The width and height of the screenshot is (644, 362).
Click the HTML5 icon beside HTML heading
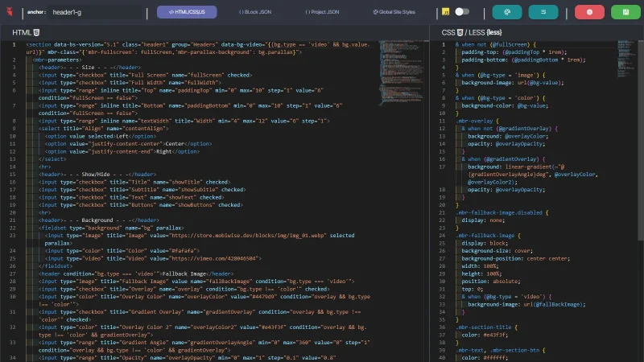click(x=36, y=32)
